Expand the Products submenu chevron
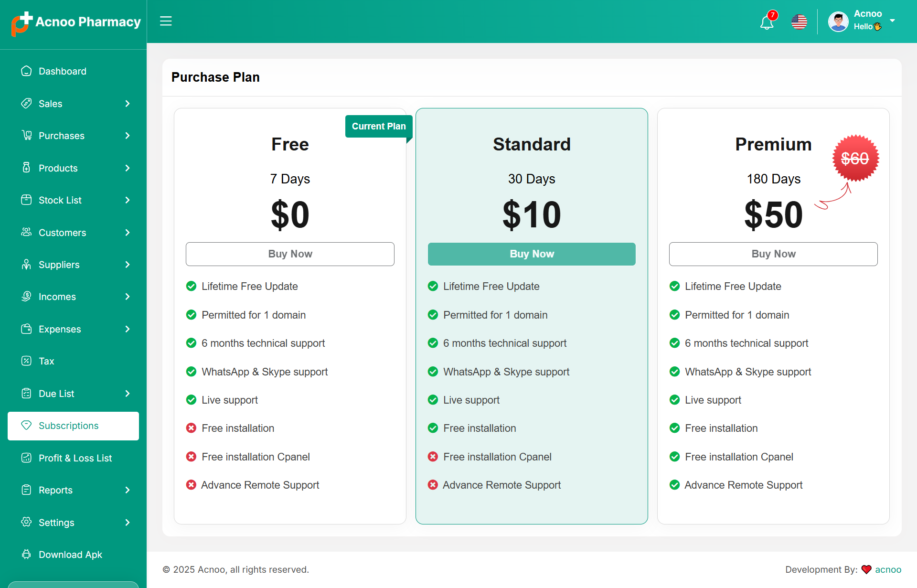917x588 pixels. click(x=127, y=168)
